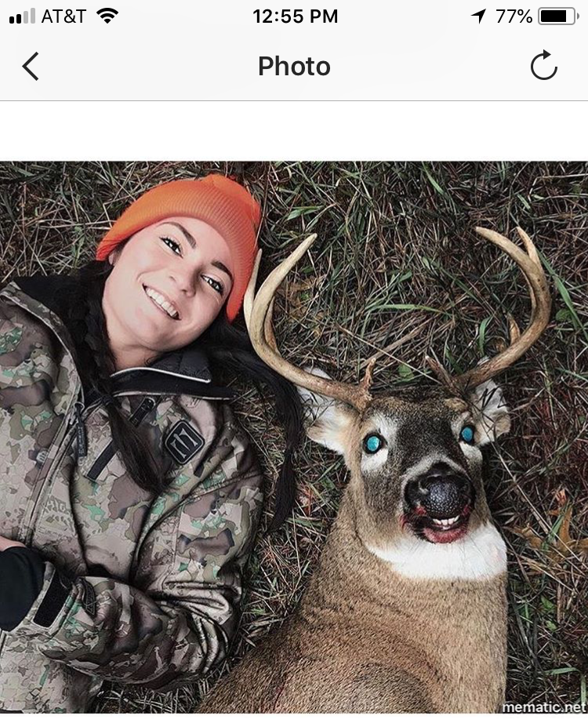This screenshot has height=723, width=588.
Task: Tap the 77% battery percentage
Action: 514,16
